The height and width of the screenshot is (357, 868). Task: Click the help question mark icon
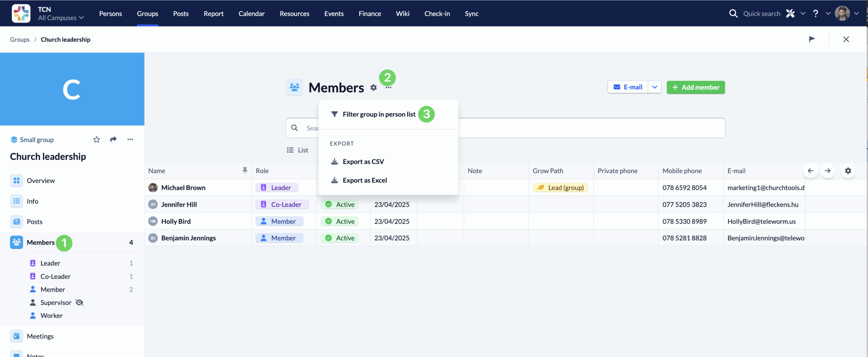pyautogui.click(x=815, y=14)
